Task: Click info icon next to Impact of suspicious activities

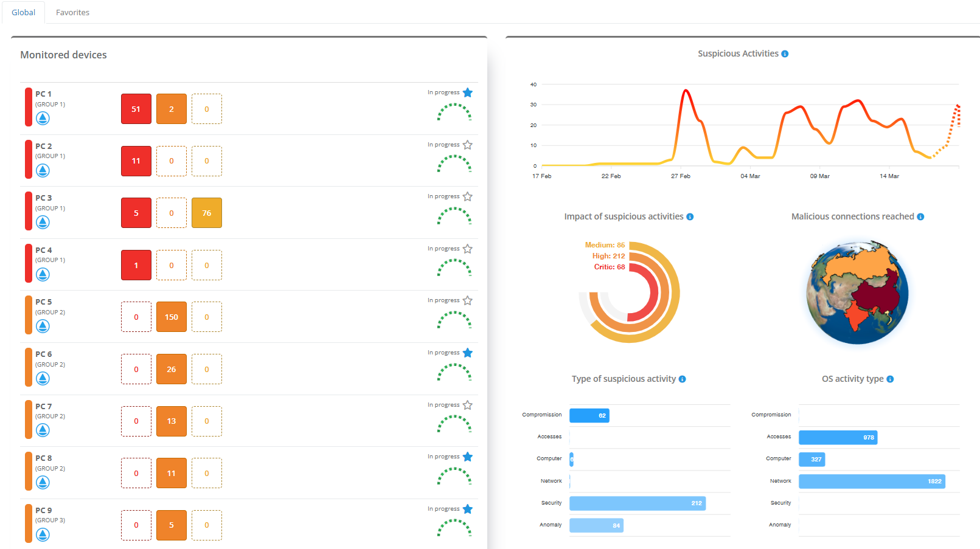Action: (690, 217)
